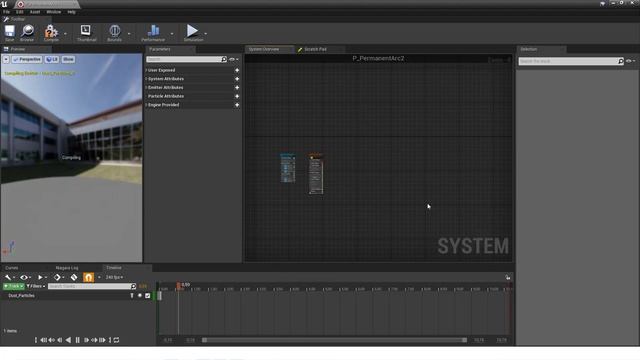The image size is (640, 360).
Task: Expand the System Attributes category
Action: (x=166, y=79)
